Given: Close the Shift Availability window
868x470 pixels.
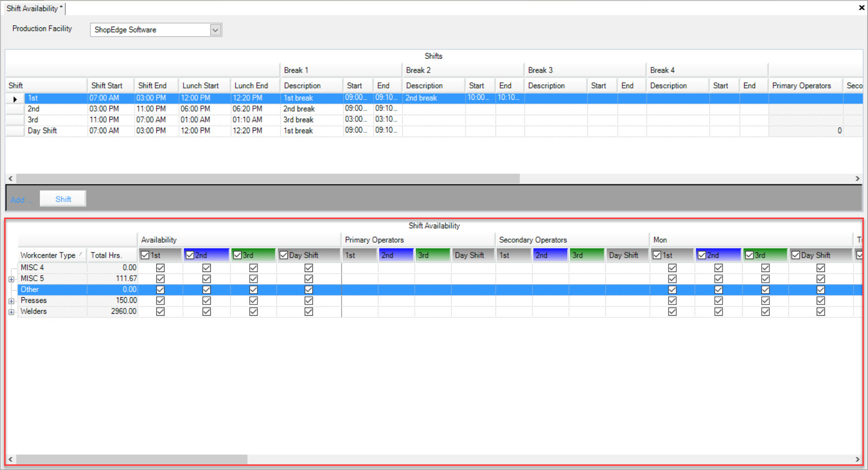Looking at the screenshot, I should (x=861, y=8).
